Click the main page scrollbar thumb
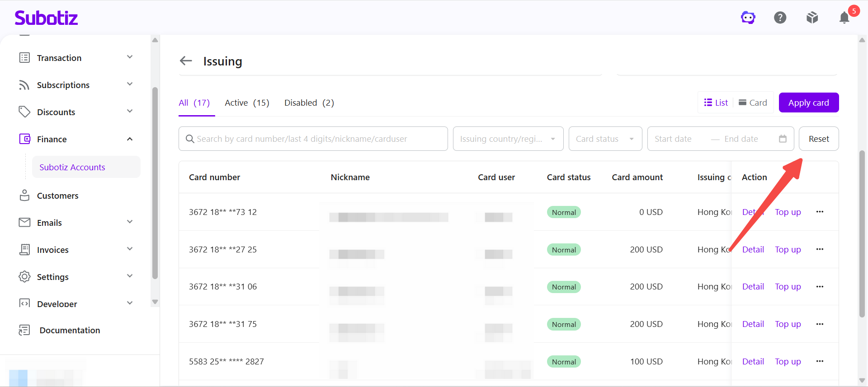Viewport: 868px width, 387px height. click(x=862, y=234)
